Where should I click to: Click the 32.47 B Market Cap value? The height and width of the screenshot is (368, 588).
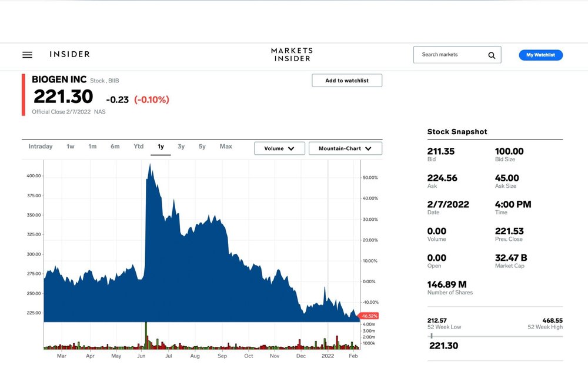[511, 258]
